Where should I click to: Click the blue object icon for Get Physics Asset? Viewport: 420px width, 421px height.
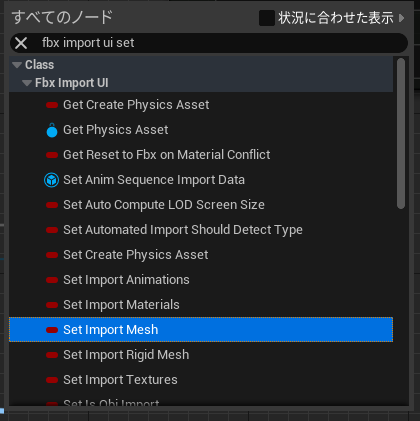[x=52, y=130]
